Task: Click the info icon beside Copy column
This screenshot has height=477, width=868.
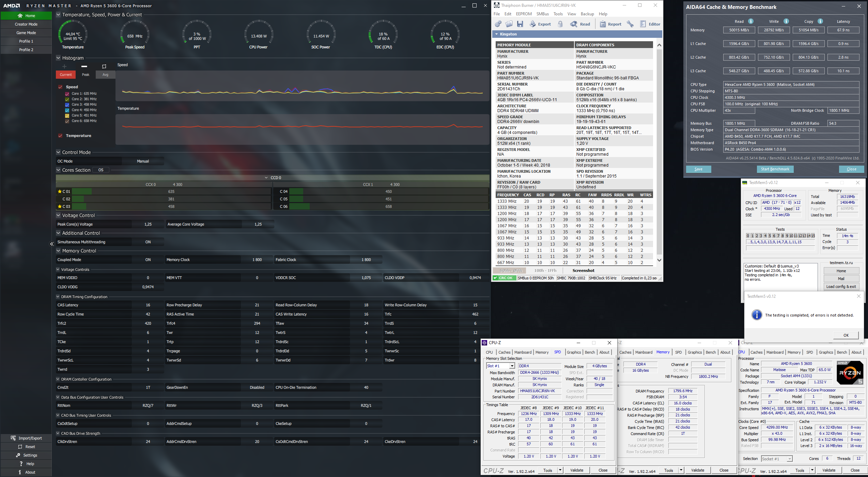Action: click(820, 21)
